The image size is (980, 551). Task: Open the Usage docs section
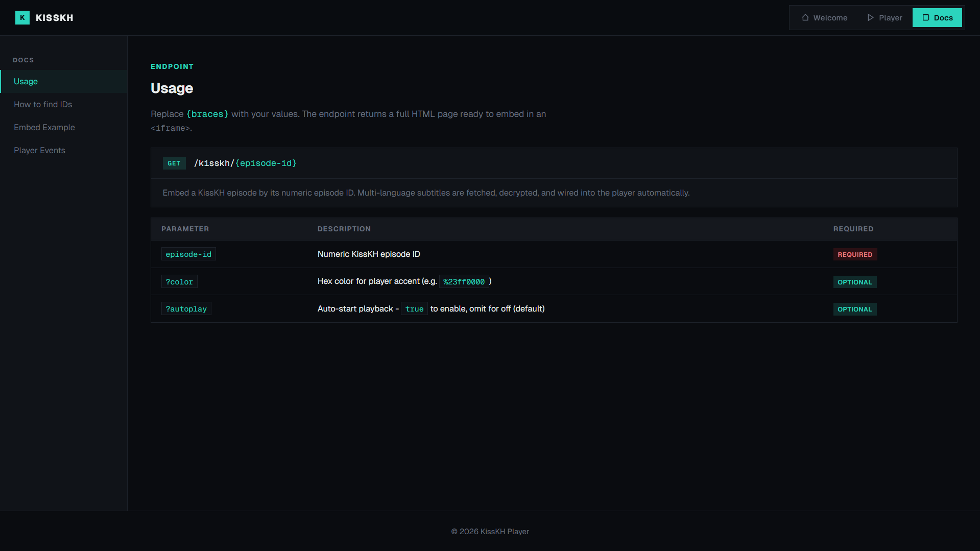coord(64,82)
